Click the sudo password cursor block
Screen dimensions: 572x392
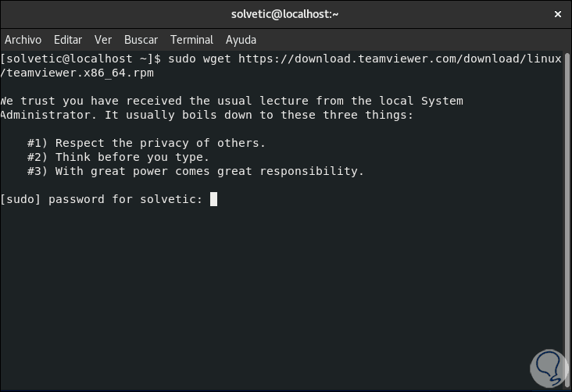[x=213, y=199]
